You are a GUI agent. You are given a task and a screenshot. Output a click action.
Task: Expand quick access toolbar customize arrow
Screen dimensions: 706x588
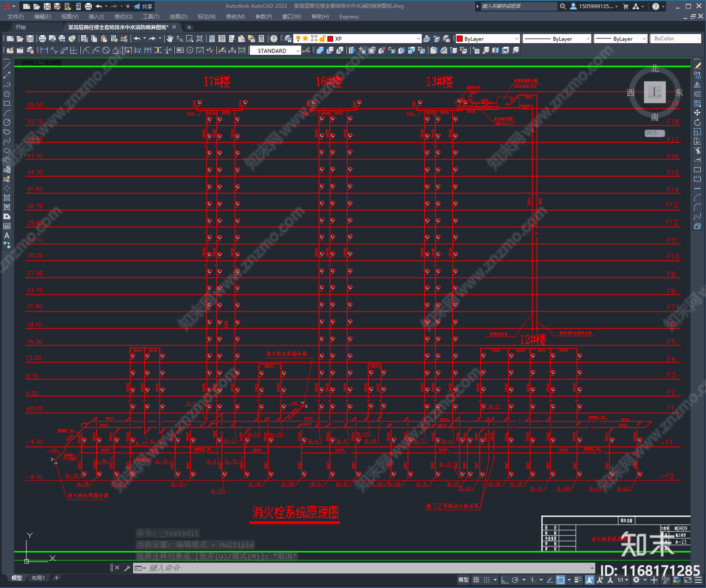(128, 6)
